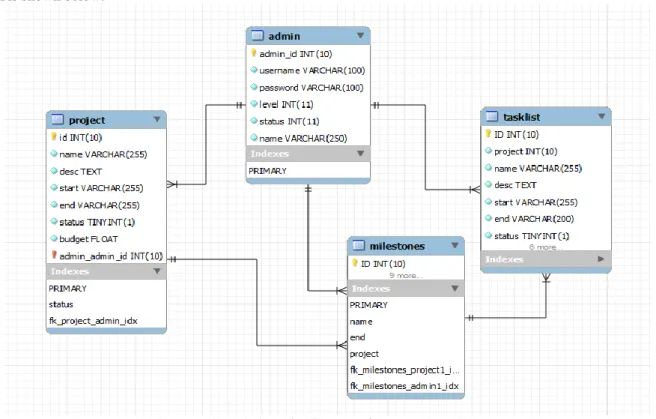Click diamond icon beside name VARCHAR(250)
This screenshot has height=419, width=656.
tap(254, 138)
